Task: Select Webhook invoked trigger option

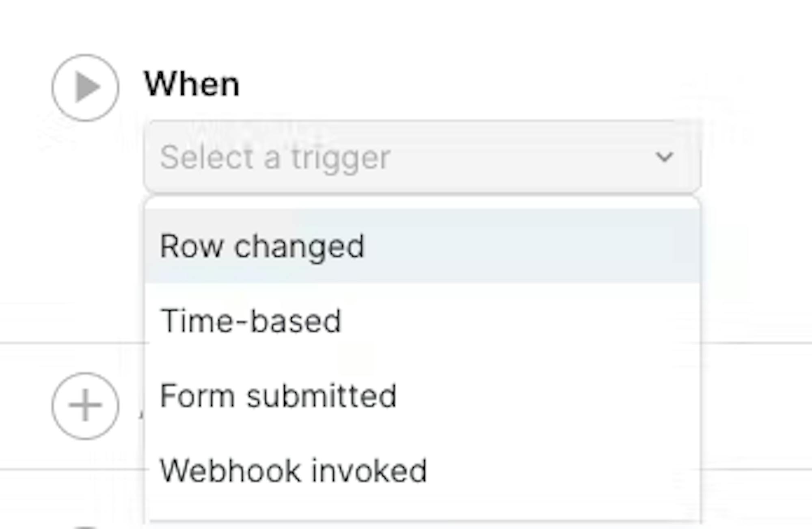Action: (422, 471)
